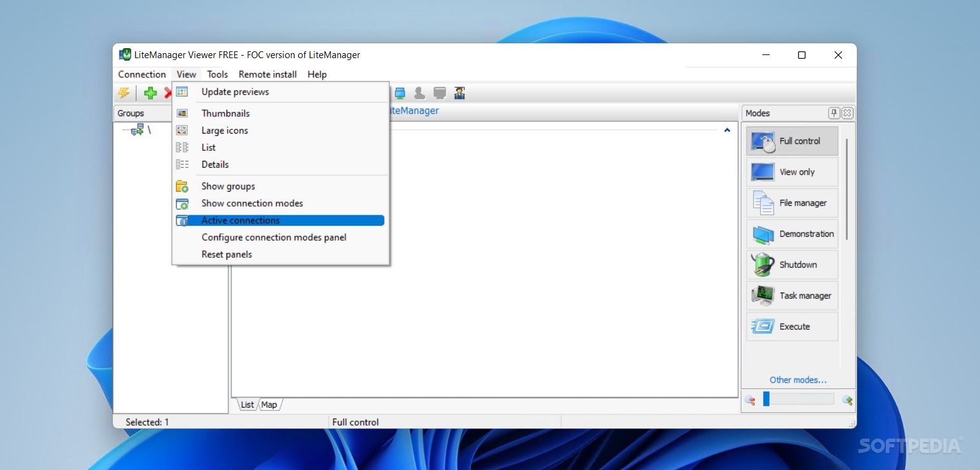Switch to the Map tab

click(269, 405)
